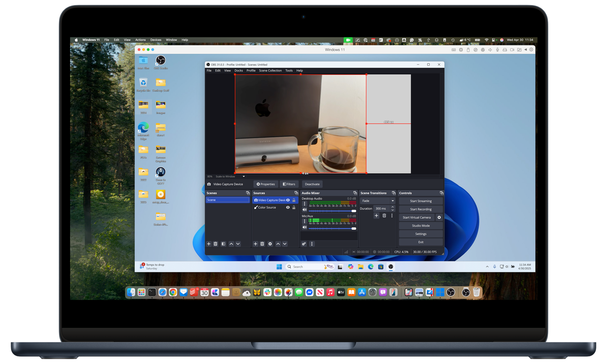Click the Windows taskbar Search box
The height and width of the screenshot is (364, 607).
coord(310,267)
